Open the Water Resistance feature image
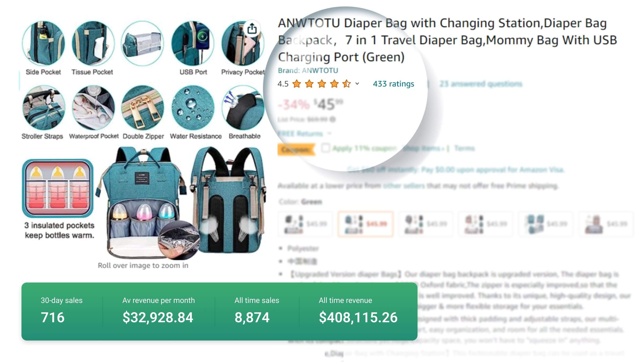644x362 pixels. point(193,108)
